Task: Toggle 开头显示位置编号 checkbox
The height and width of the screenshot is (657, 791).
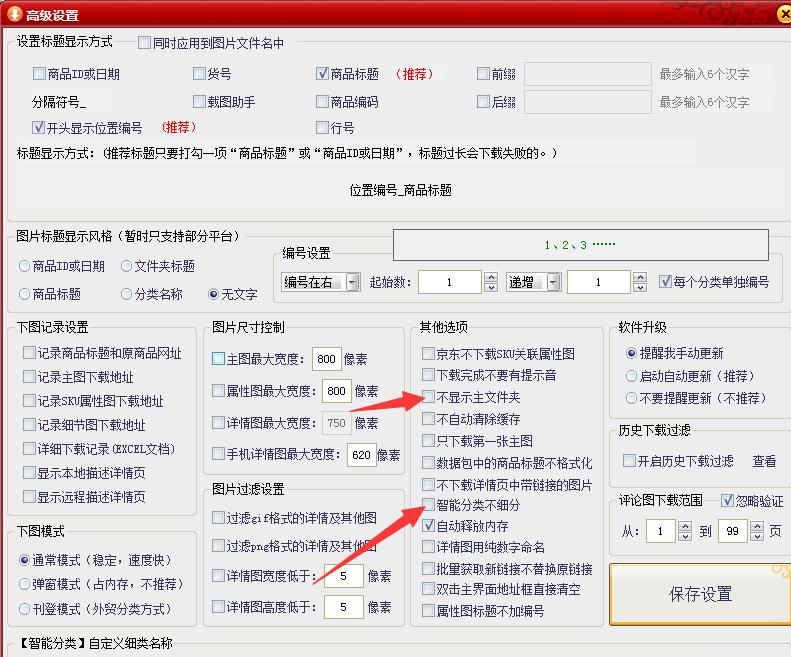Action: (x=38, y=127)
